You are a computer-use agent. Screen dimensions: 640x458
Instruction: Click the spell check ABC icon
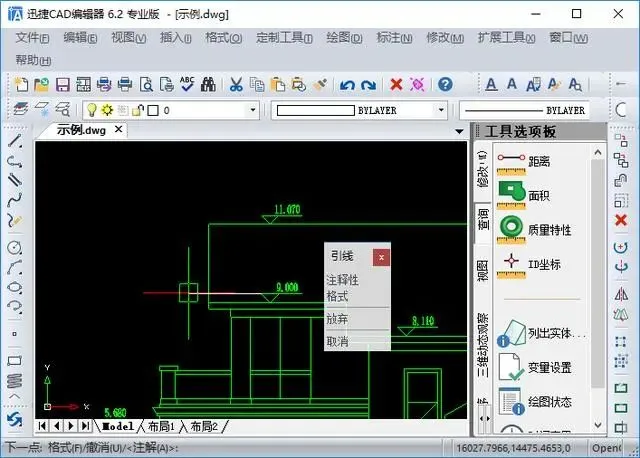pyautogui.click(x=187, y=84)
